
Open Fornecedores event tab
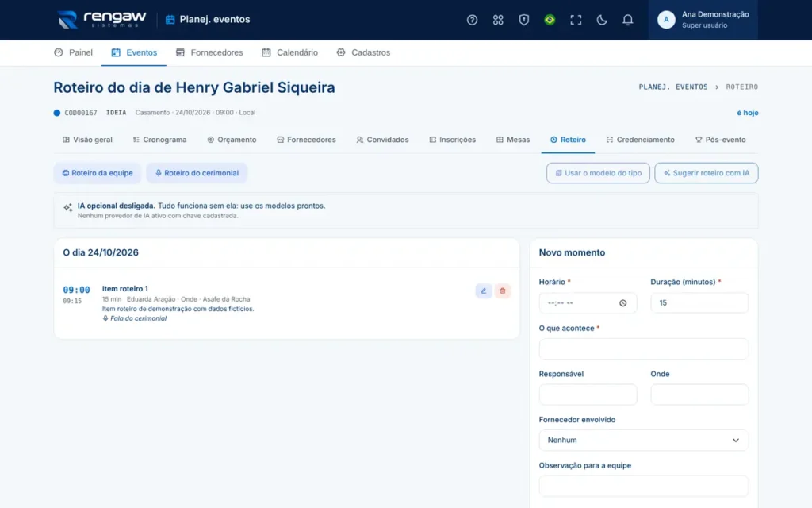click(306, 140)
